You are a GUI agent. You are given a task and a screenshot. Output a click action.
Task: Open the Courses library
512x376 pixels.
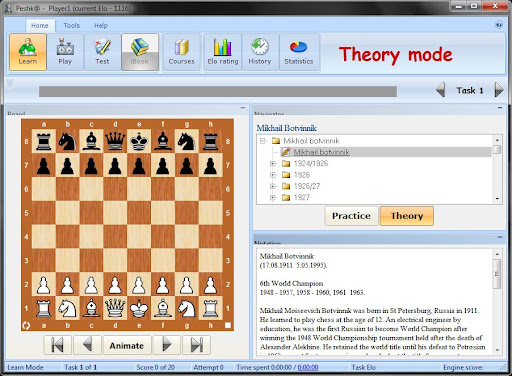click(x=182, y=52)
